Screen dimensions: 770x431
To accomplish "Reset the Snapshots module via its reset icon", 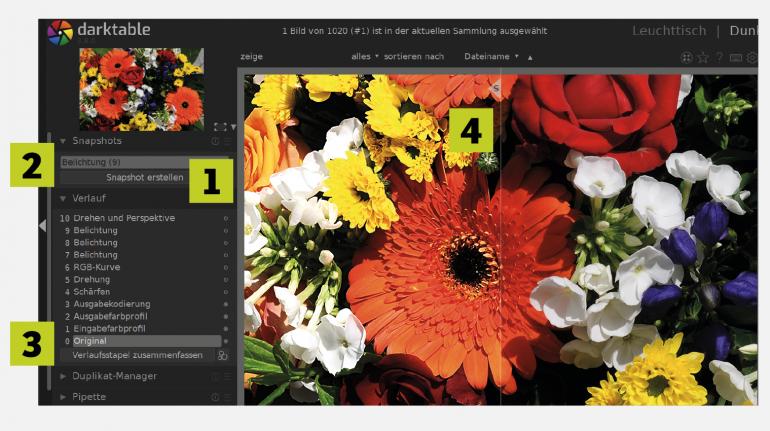I will coord(215,141).
